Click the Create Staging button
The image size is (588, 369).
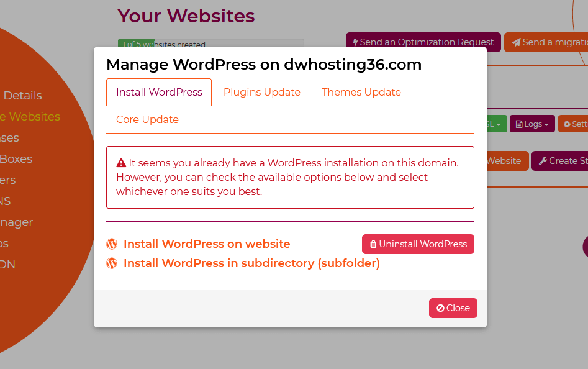click(x=560, y=161)
